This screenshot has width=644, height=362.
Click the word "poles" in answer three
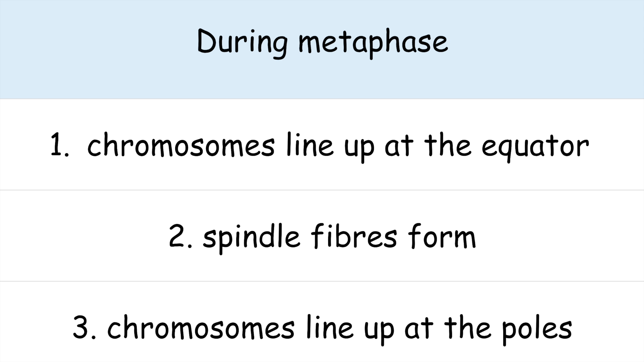537,328
